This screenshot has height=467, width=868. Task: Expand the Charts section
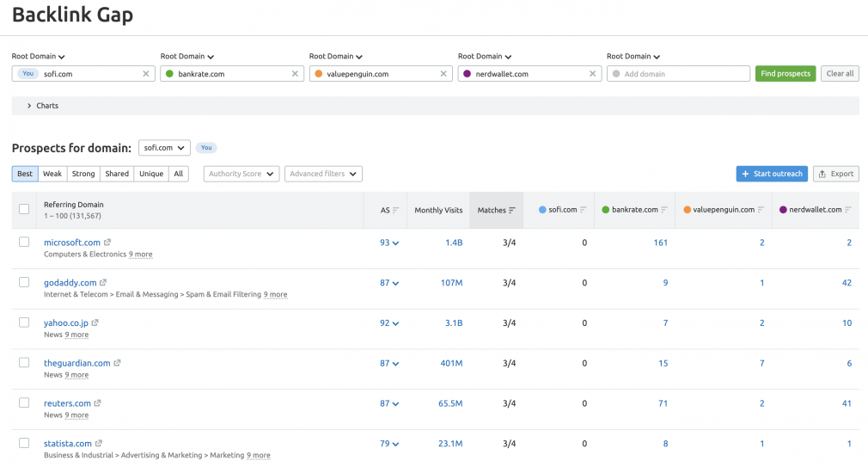point(435,106)
